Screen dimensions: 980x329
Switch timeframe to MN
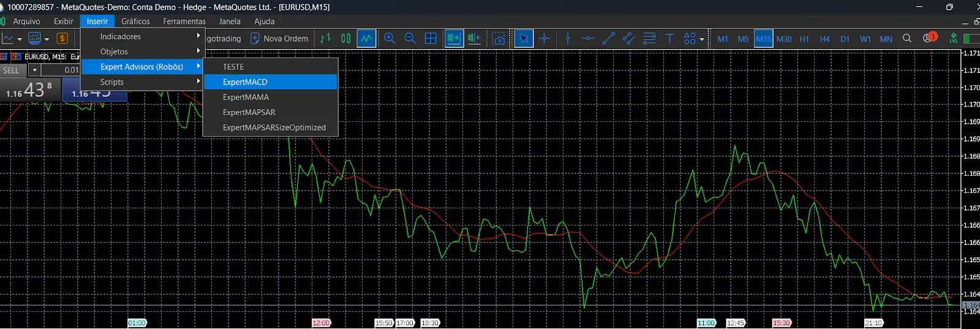tap(886, 39)
